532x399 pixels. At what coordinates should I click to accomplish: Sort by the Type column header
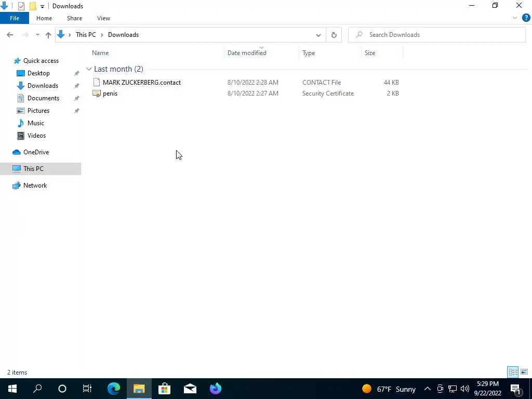(x=309, y=53)
